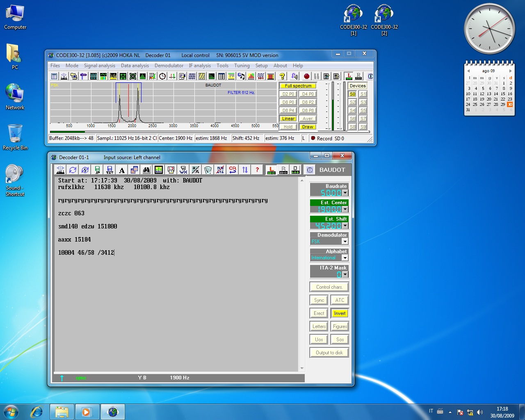This screenshot has width=525, height=420.
Task: Select the D channel icon in decoder toolbar
Action: coord(295,170)
